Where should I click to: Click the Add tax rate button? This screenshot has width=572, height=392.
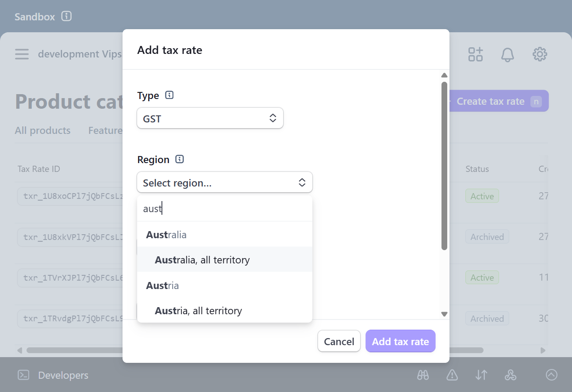(400, 341)
